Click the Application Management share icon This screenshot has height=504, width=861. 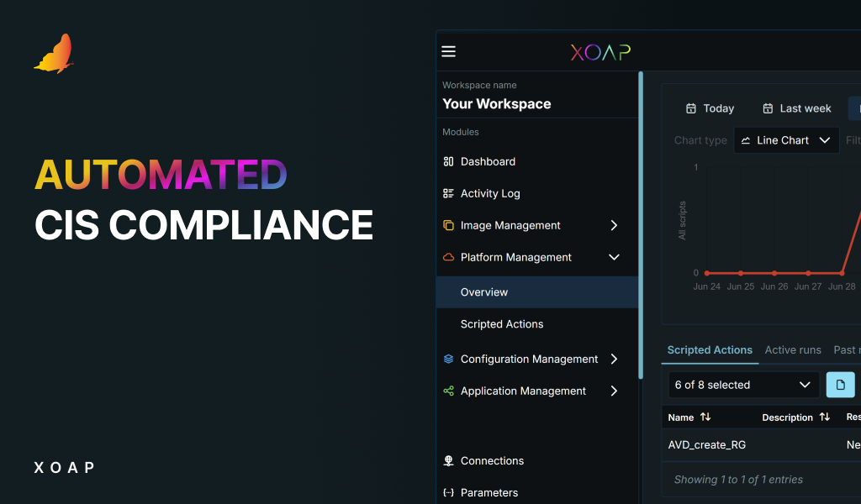(449, 391)
